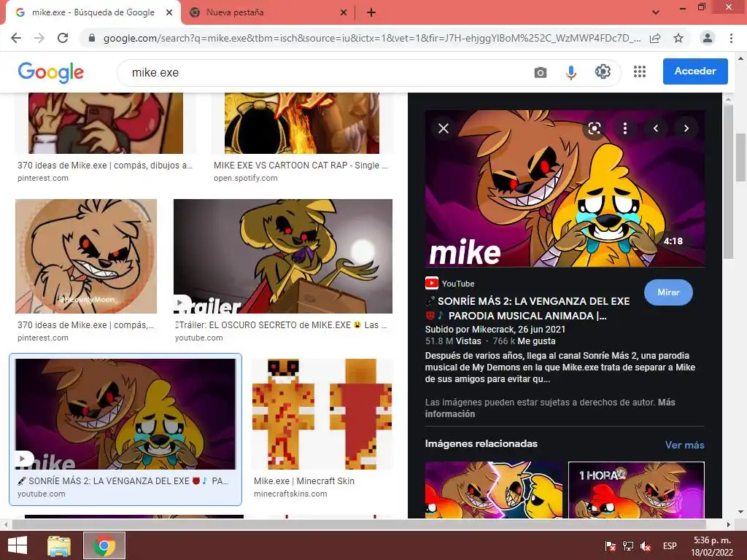747x560 pixels.
Task: Close the Nueva pestaña tab
Action: coord(344,13)
